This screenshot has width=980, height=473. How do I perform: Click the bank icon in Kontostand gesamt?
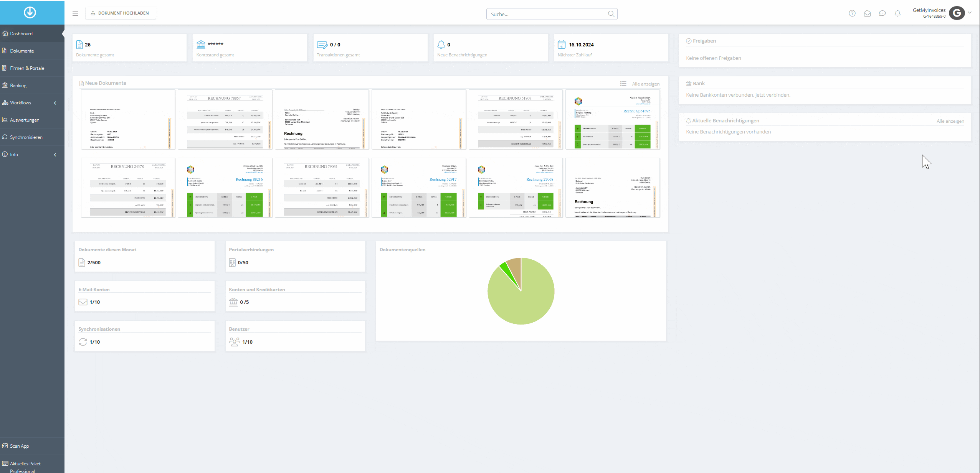point(201,44)
